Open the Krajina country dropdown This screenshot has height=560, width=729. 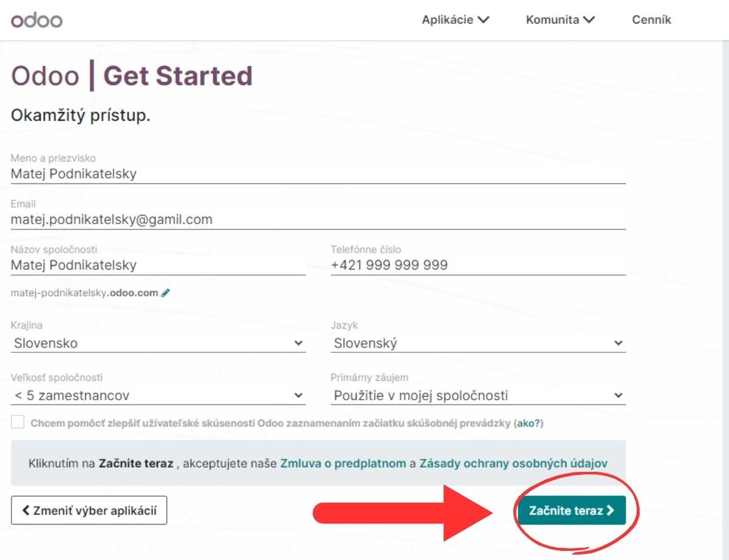coord(158,343)
